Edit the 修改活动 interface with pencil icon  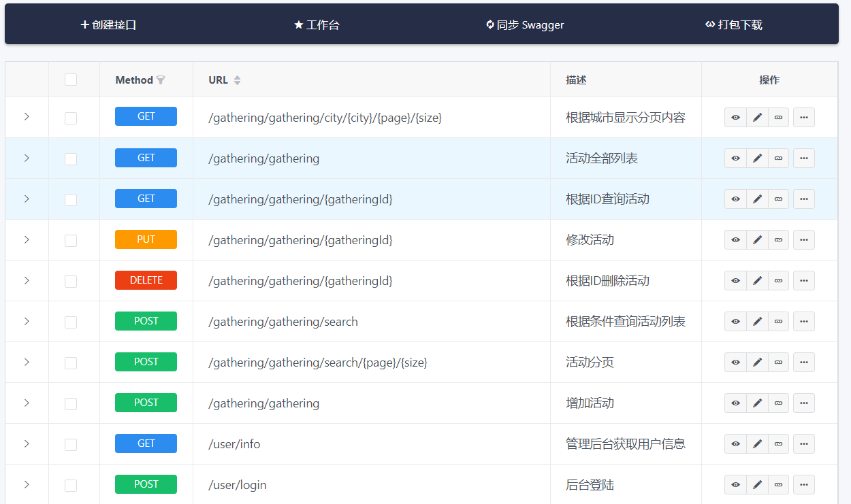pyautogui.click(x=757, y=239)
